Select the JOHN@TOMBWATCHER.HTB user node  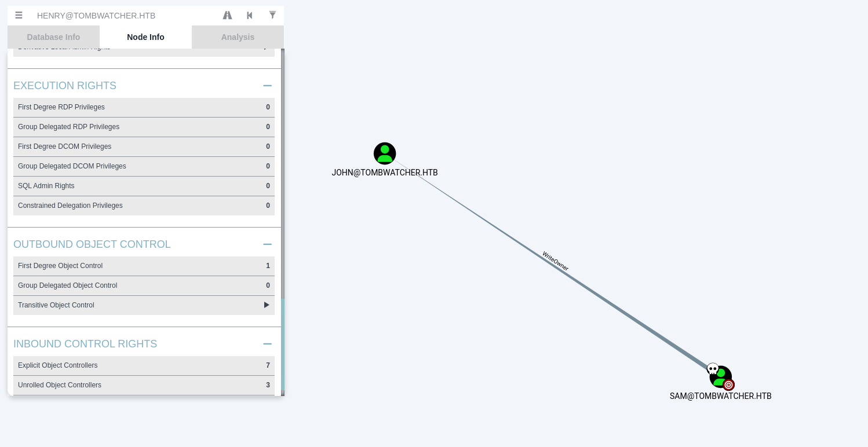[x=385, y=153]
